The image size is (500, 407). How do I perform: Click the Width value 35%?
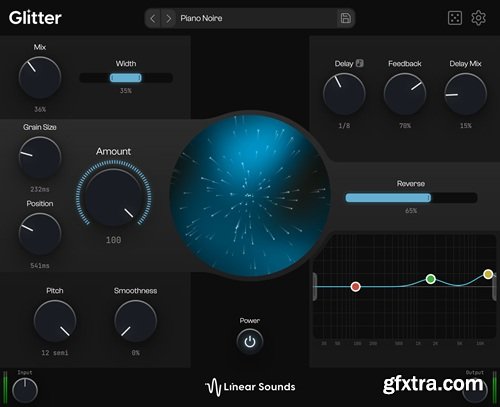coord(126,91)
